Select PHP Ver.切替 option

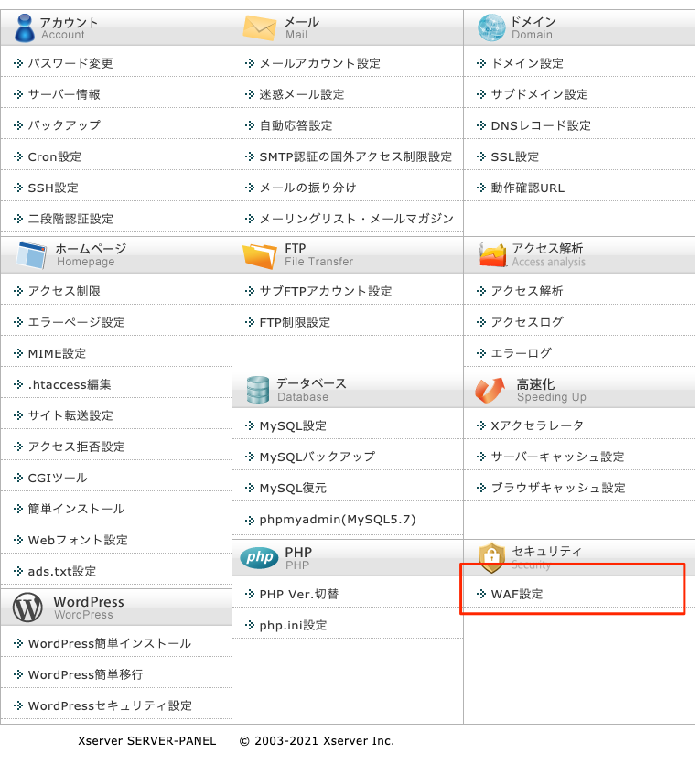(298, 594)
